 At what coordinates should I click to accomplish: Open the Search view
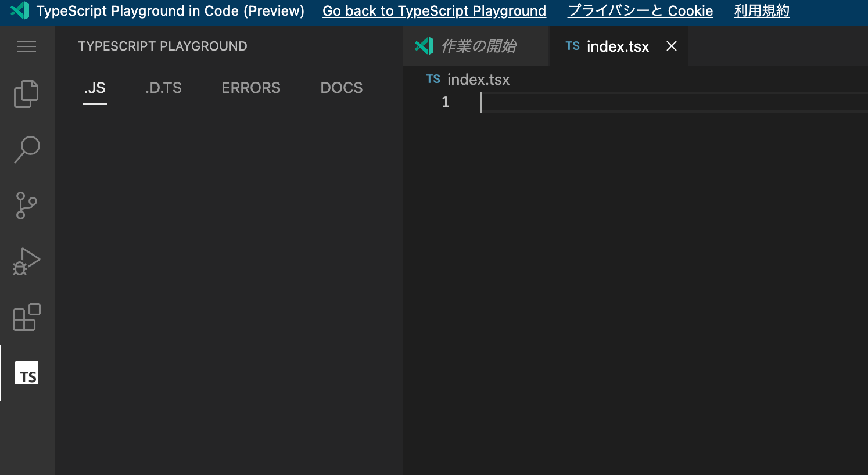[27, 149]
